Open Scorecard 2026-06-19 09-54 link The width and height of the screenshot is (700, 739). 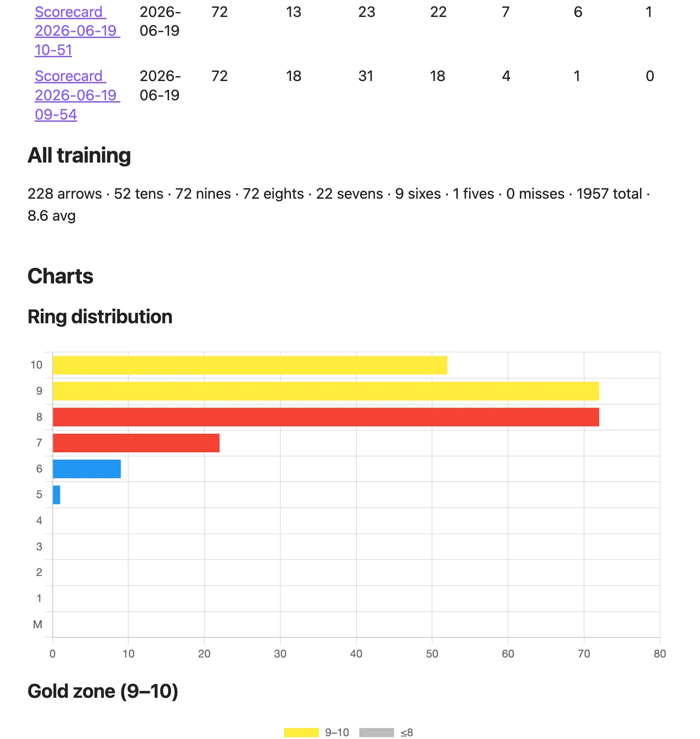click(x=77, y=95)
